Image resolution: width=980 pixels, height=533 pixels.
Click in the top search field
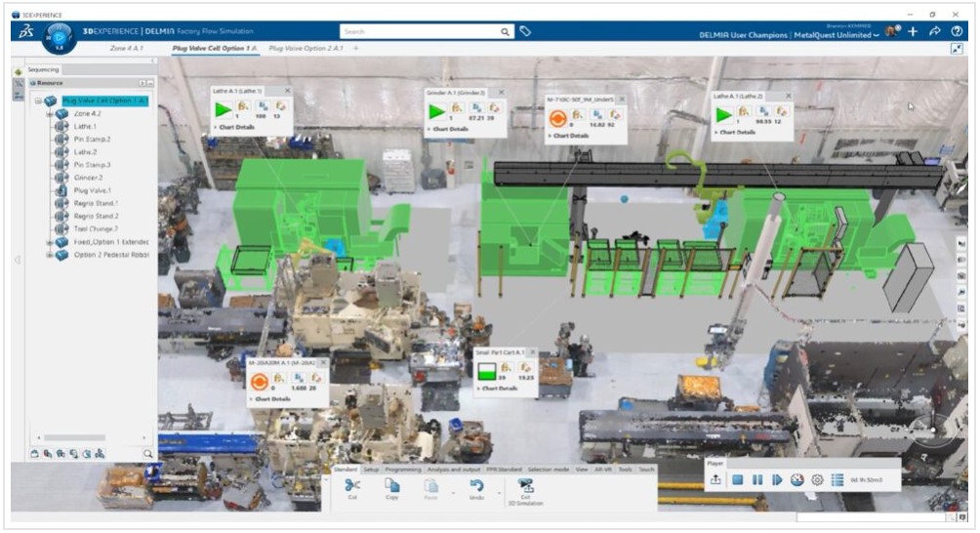click(419, 32)
